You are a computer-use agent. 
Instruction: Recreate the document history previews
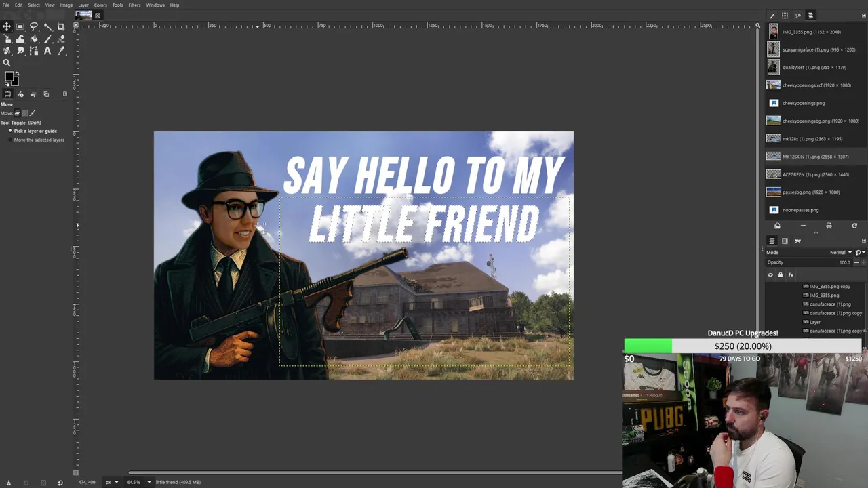pyautogui.click(x=854, y=226)
